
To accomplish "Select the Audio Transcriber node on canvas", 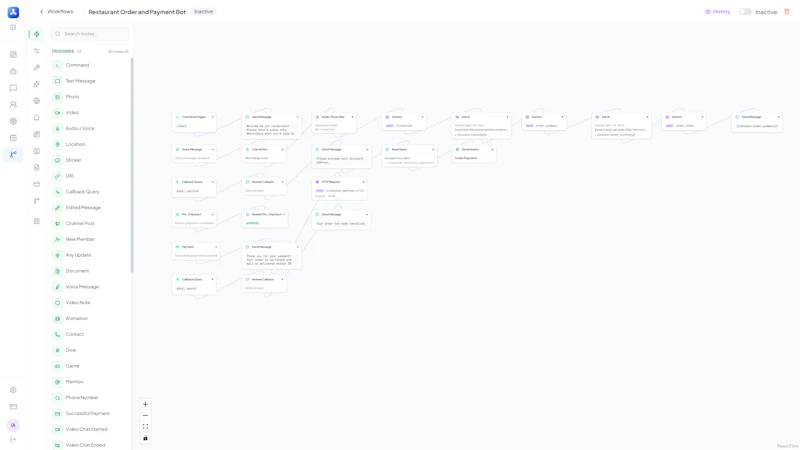I will click(334, 123).
